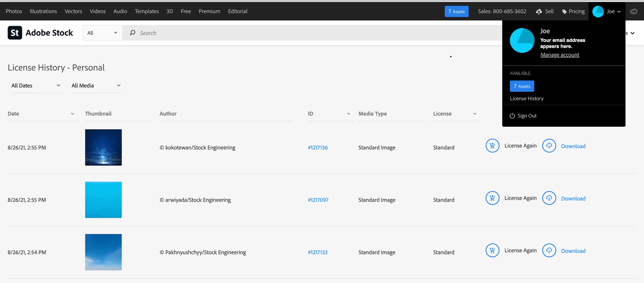Image resolution: width=644 pixels, height=283 pixels.
Task: Click the solid cyan thumbnail image
Action: pos(103,199)
